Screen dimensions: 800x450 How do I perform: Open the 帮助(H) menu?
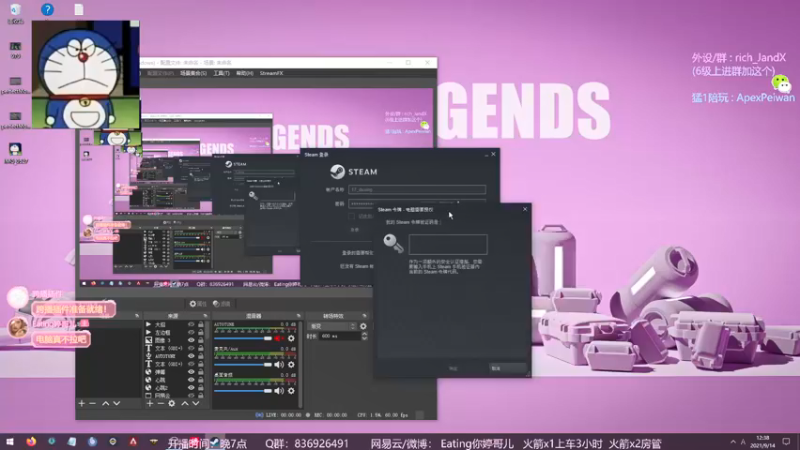(x=244, y=73)
